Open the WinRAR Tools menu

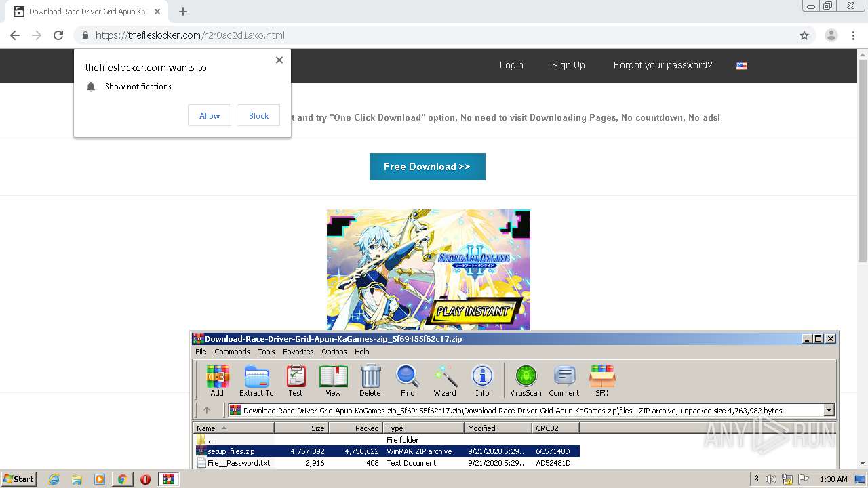click(267, 352)
